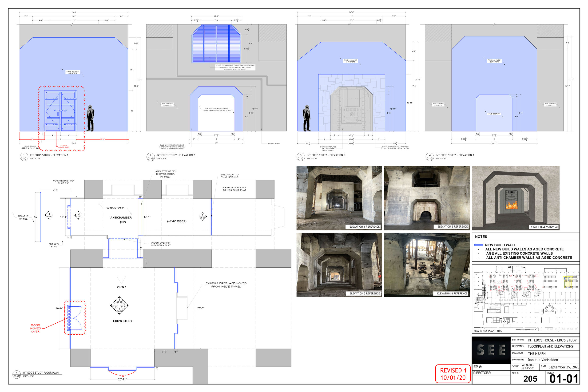588x392 pixels.
Task: Click the Hearn Key Plan drawing
Action: click(x=525, y=298)
